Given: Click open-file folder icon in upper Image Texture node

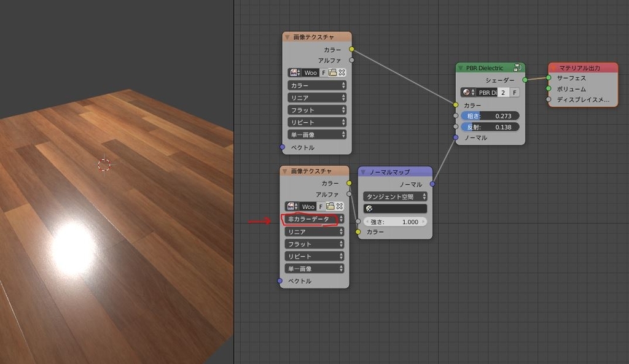Looking at the screenshot, I should 332,72.
